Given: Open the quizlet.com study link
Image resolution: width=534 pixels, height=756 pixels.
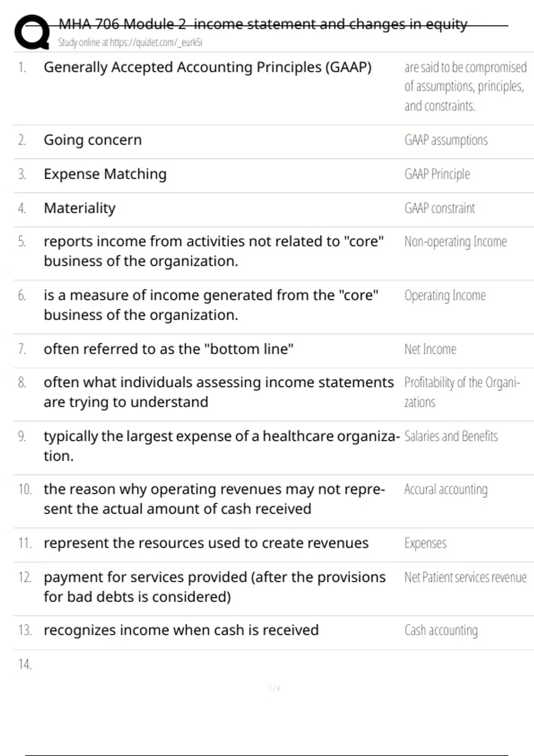Looking at the screenshot, I should coord(130,43).
